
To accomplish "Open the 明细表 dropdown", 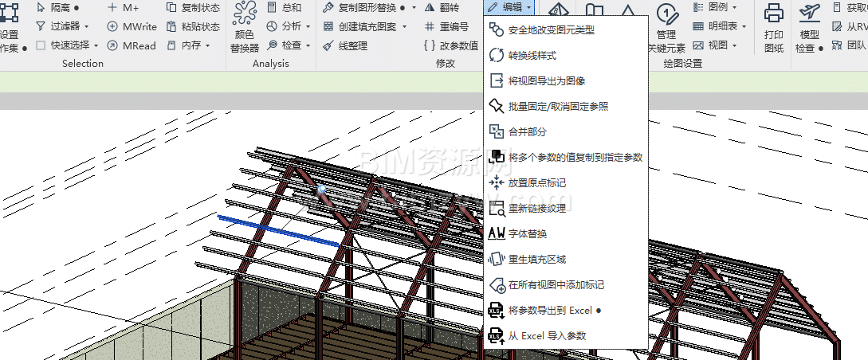I will pyautogui.click(x=744, y=26).
